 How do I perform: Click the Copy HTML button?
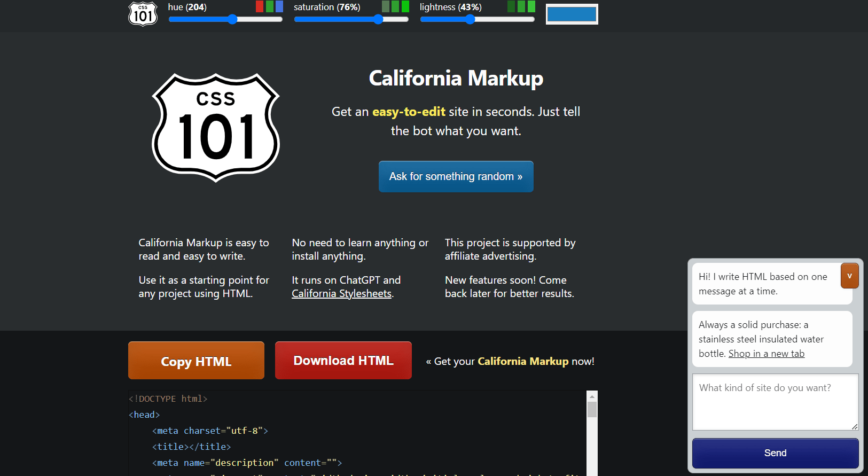196,361
